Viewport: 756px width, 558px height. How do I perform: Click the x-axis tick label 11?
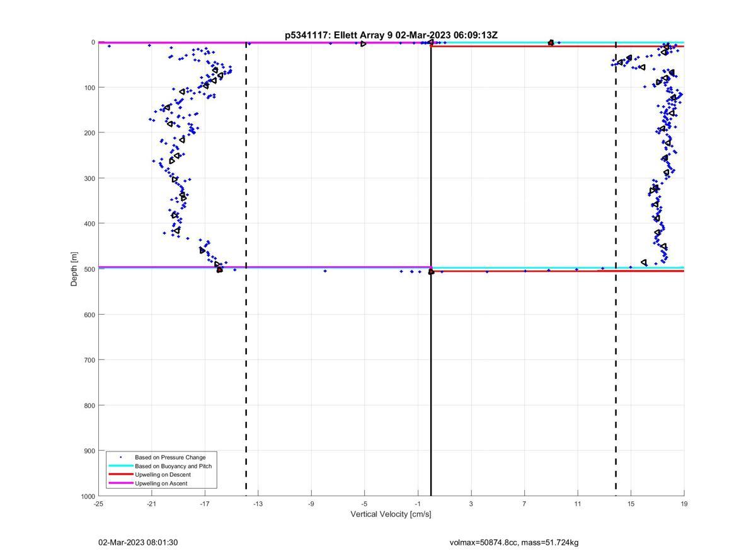coord(578,504)
